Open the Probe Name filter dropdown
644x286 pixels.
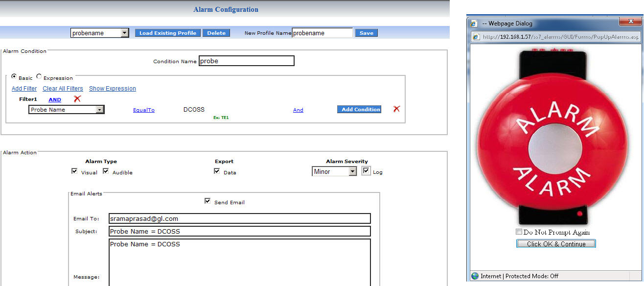point(67,110)
